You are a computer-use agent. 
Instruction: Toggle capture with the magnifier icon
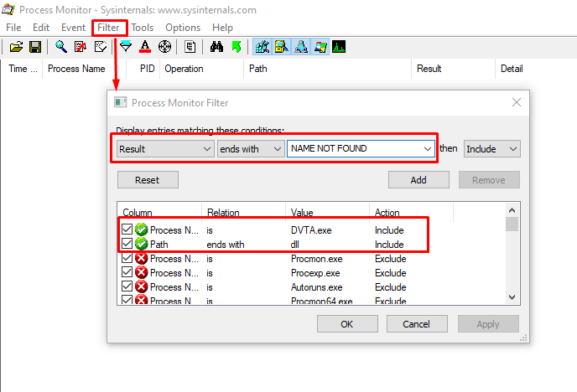61,47
